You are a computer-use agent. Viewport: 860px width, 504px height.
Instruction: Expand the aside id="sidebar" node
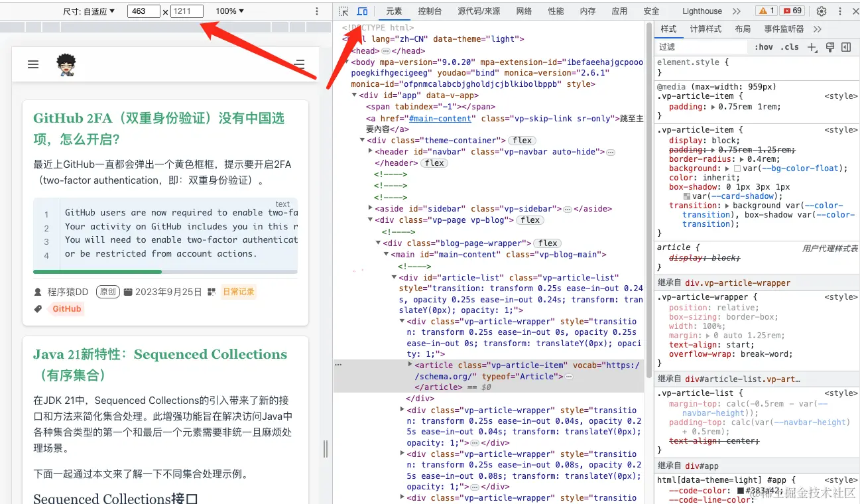point(370,209)
